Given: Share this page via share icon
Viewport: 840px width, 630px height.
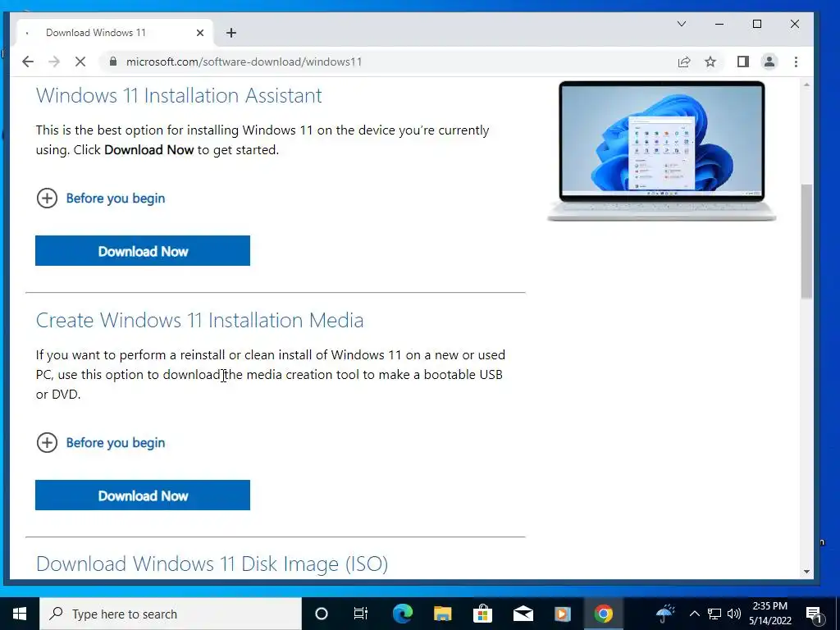Looking at the screenshot, I should 684,62.
